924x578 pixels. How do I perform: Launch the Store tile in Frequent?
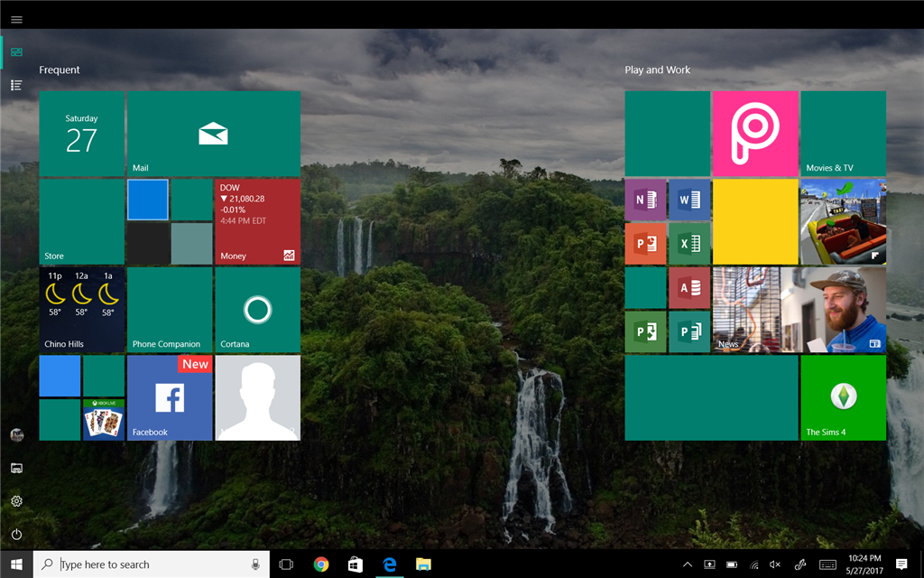(x=82, y=222)
